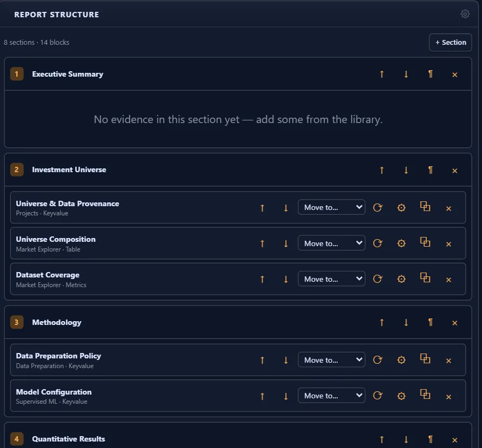This screenshot has width=482, height=448.
Task: Refresh Universe Composition block
Action: 378,243
